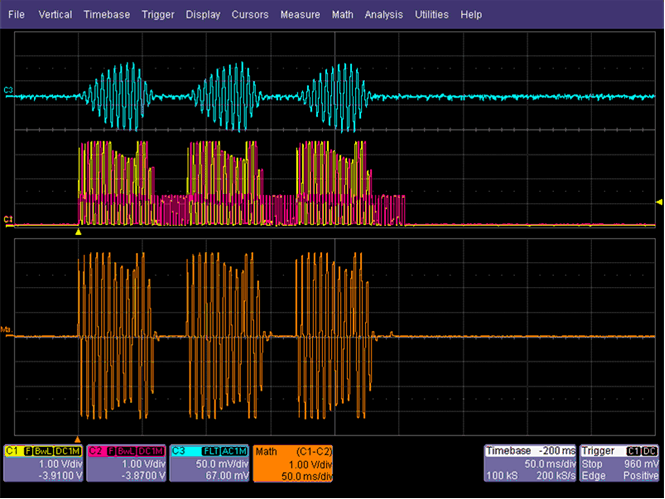The width and height of the screenshot is (665, 499).
Task: Open the Measure menu
Action: (x=300, y=15)
